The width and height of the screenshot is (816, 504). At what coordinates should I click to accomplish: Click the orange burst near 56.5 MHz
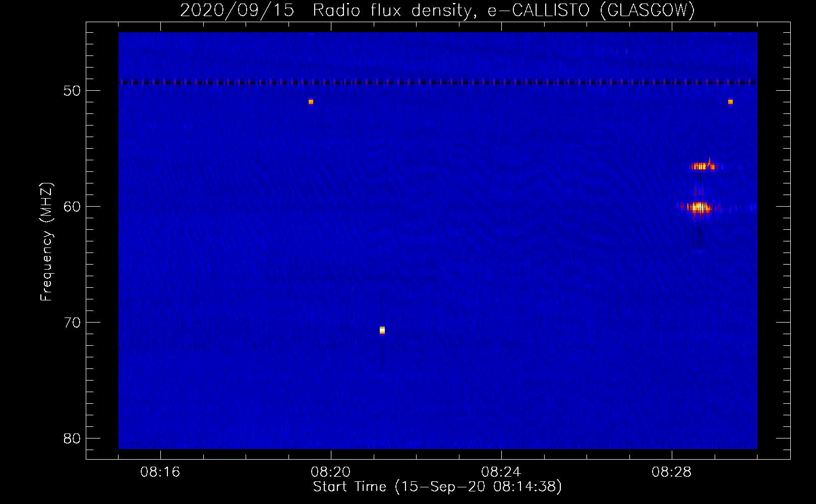[703, 166]
